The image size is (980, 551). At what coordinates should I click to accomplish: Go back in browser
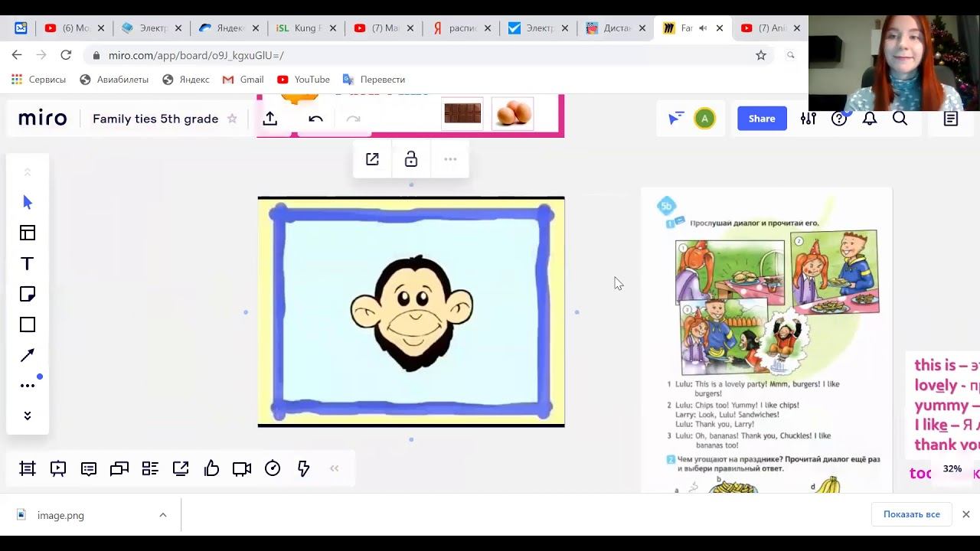[x=17, y=55]
